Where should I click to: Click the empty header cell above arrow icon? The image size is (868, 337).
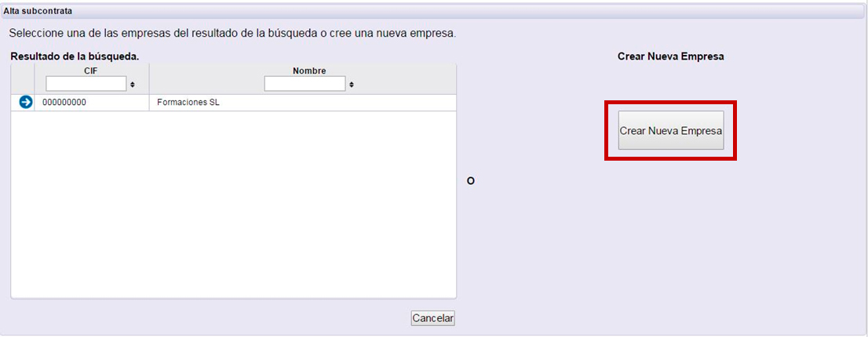click(x=24, y=79)
